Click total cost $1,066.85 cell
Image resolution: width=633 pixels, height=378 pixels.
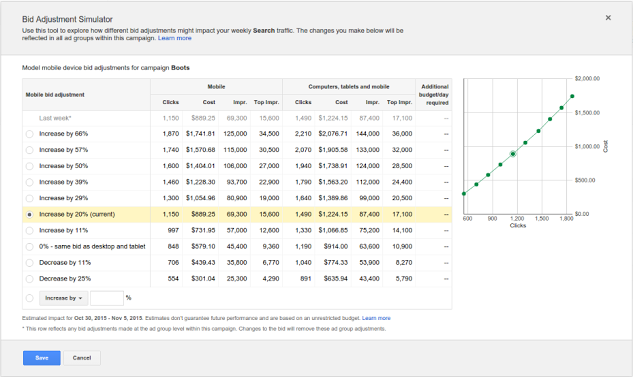click(x=333, y=231)
